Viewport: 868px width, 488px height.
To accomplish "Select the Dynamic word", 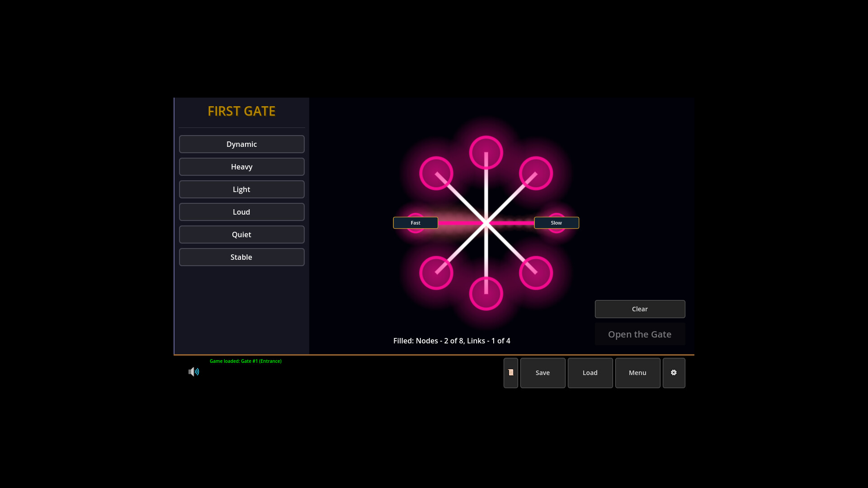I will click(241, 144).
